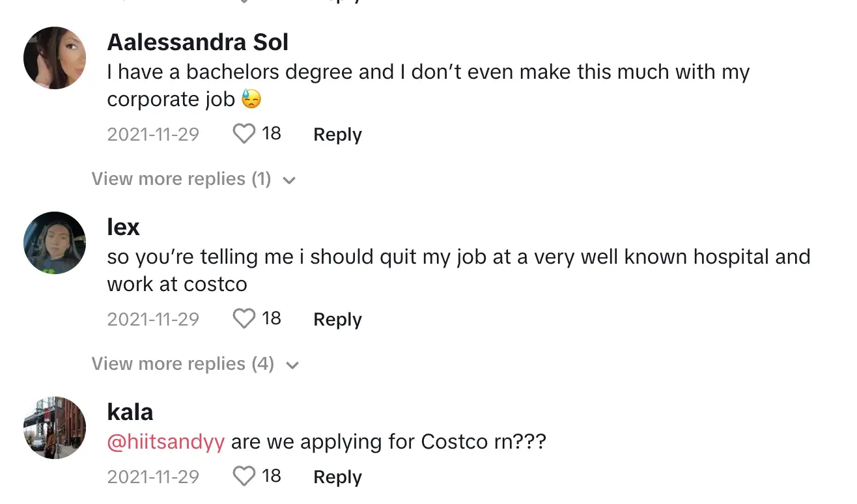Click lex's avatar image
This screenshot has height=504, width=857.
pyautogui.click(x=55, y=243)
